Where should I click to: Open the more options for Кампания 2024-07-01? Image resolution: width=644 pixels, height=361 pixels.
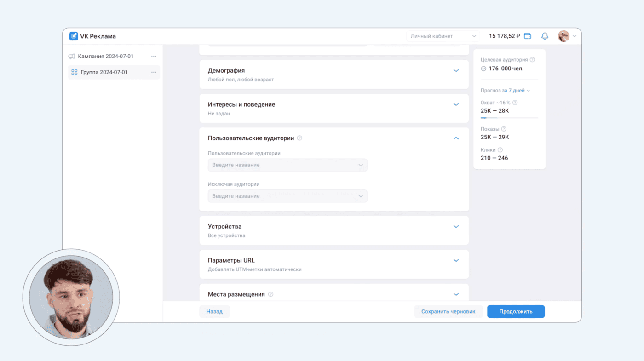pos(154,57)
